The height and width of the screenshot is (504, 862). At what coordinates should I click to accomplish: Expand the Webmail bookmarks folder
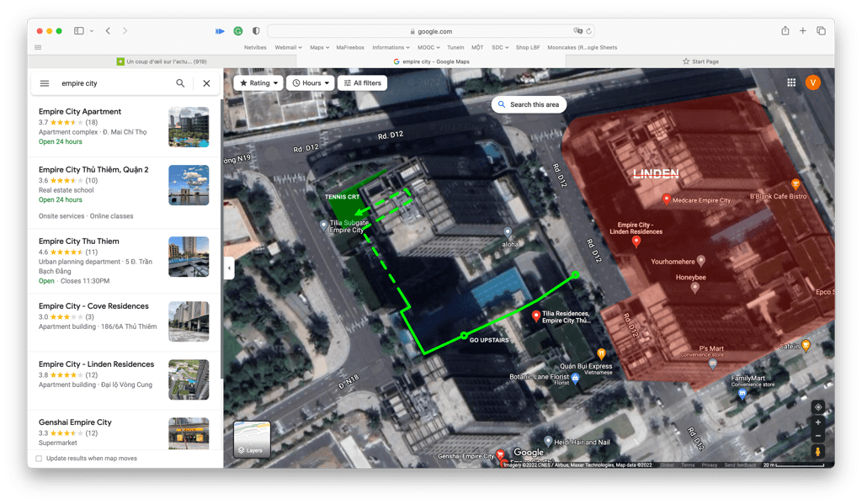click(289, 47)
